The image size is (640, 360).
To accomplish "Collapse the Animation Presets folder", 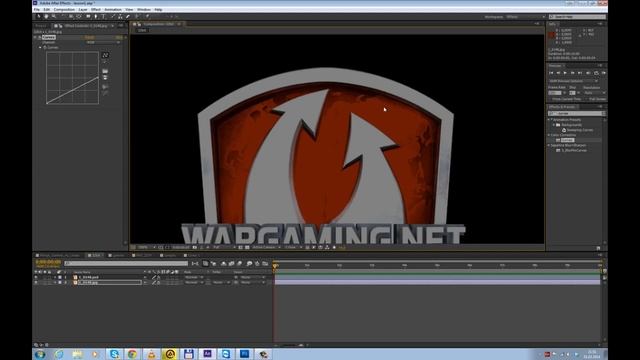I will click(549, 120).
